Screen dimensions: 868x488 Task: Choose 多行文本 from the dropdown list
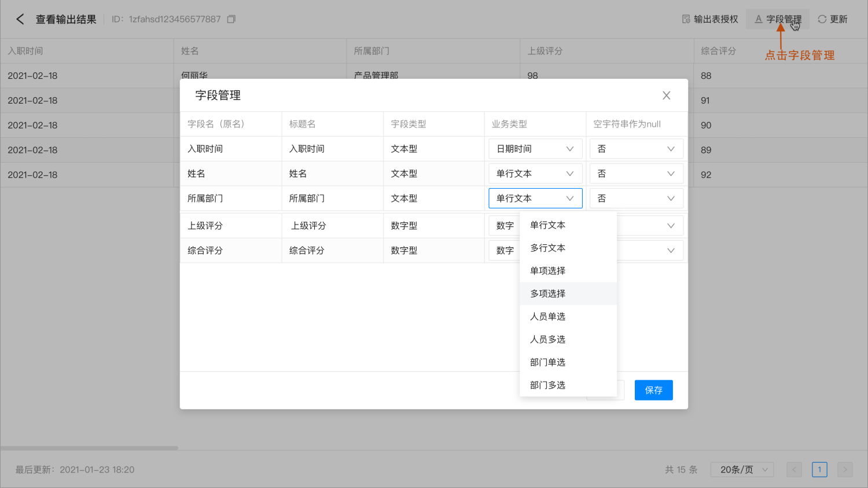[x=568, y=248]
